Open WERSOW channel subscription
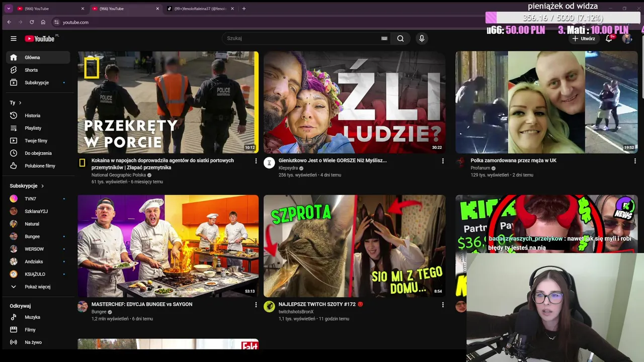This screenshot has width=644, height=362. (x=38, y=249)
